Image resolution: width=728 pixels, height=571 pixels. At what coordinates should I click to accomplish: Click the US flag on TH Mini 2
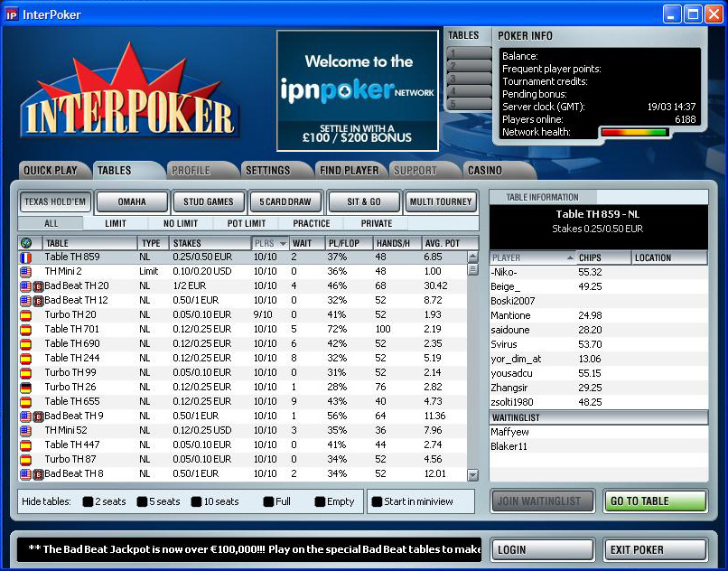pos(25,271)
